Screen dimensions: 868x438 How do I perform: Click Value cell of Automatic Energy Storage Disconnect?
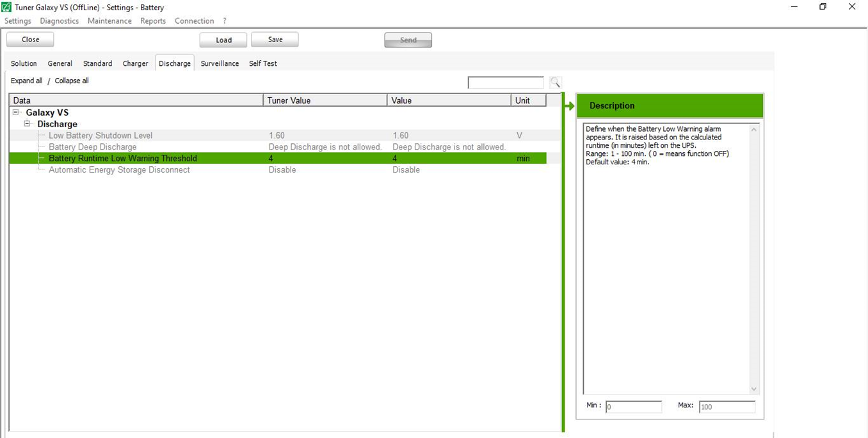(x=449, y=170)
